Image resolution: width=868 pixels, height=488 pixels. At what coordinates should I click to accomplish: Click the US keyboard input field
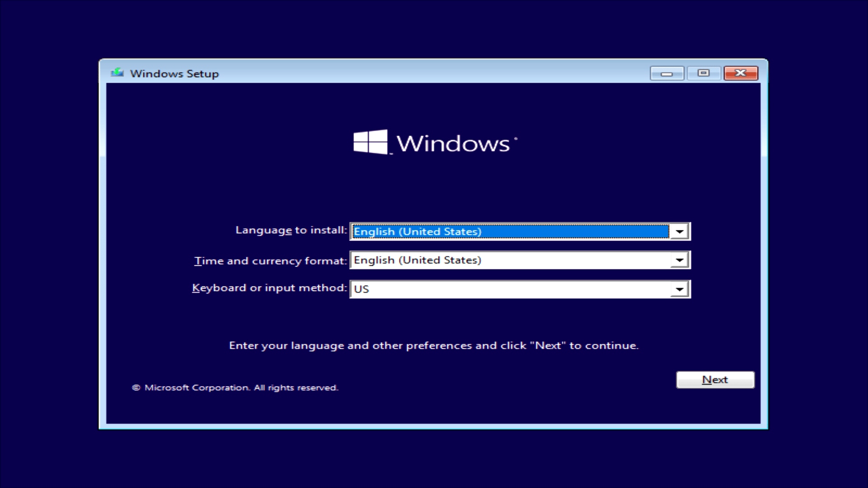click(509, 289)
